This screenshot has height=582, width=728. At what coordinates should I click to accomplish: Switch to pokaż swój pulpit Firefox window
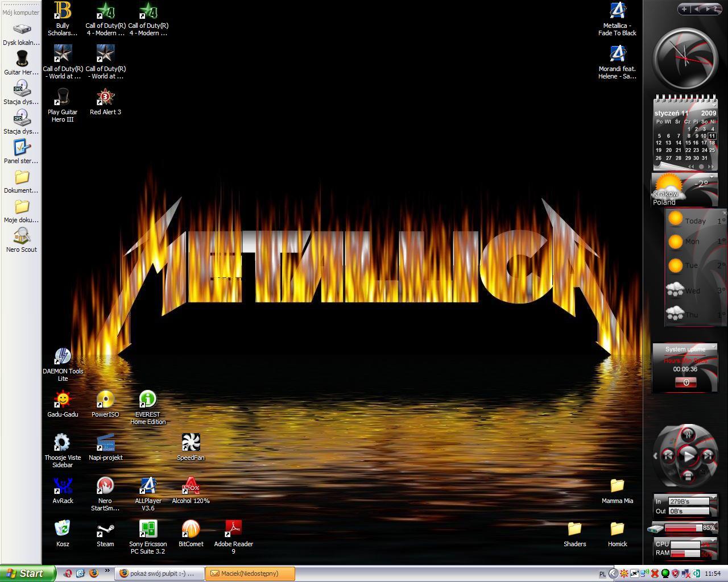[160, 573]
